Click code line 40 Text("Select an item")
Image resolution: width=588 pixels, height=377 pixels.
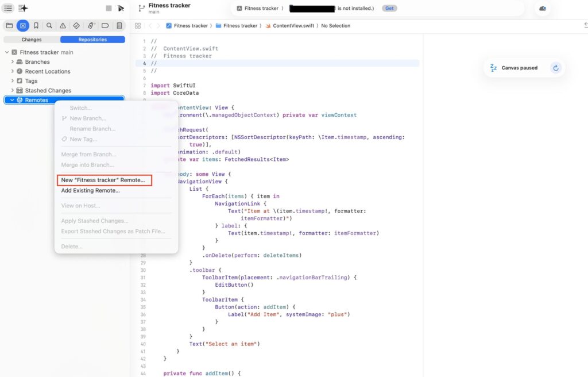pos(225,344)
